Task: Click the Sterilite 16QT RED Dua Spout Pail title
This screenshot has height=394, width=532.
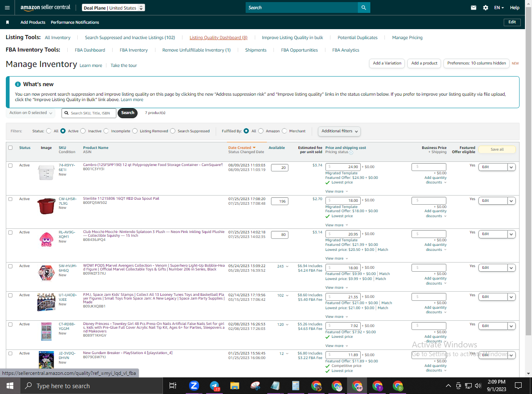Action: click(x=121, y=198)
